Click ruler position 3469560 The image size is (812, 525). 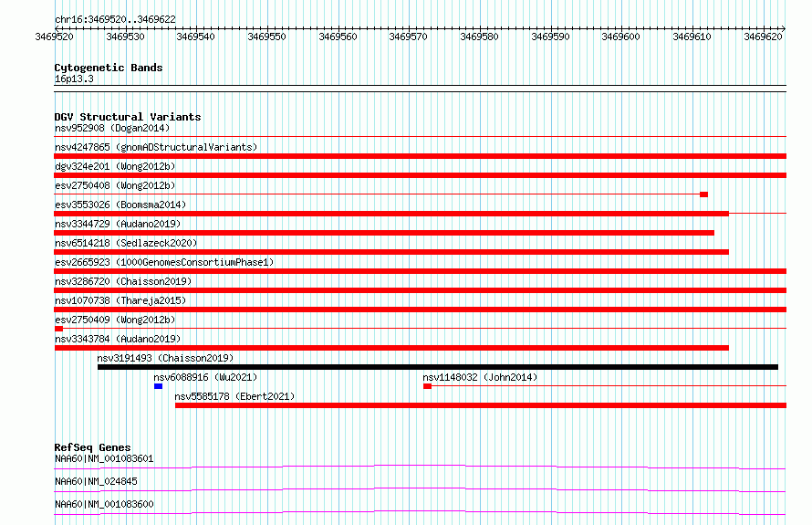click(338, 37)
